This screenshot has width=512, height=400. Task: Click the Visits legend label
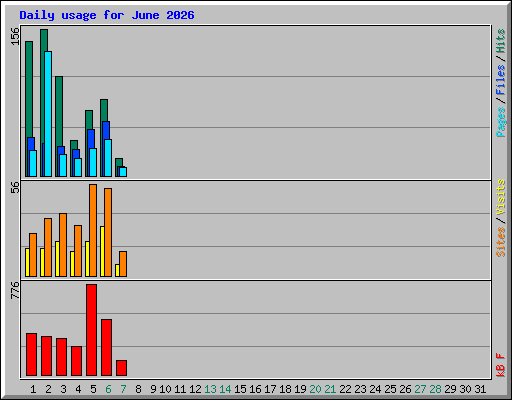tap(500, 197)
